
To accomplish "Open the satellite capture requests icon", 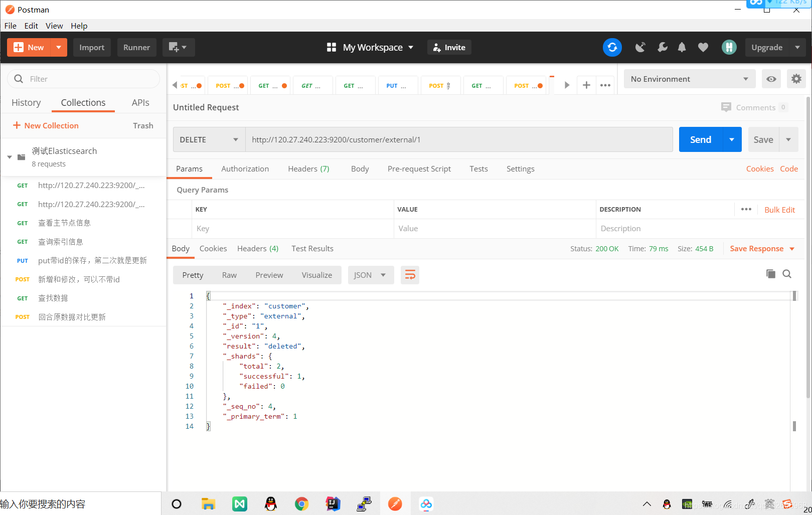I will pyautogui.click(x=640, y=47).
